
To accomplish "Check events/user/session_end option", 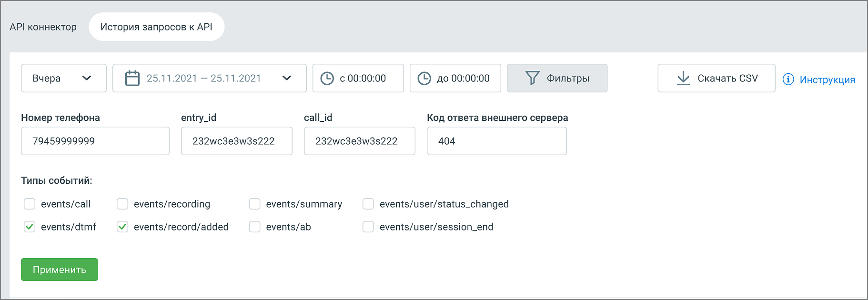I will [368, 227].
